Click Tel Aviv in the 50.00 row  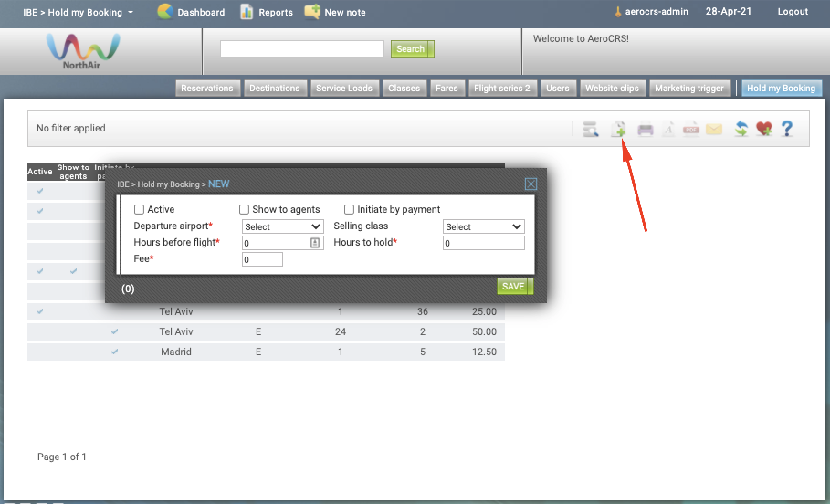[176, 331]
